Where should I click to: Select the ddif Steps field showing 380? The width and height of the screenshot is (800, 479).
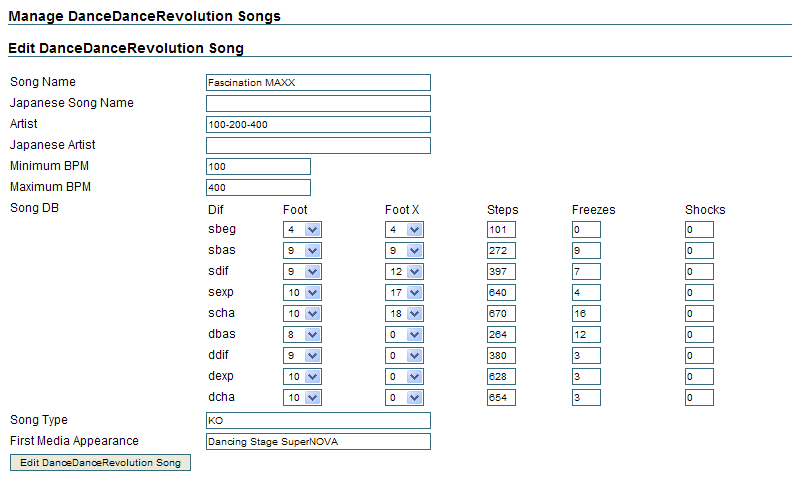[x=501, y=356]
